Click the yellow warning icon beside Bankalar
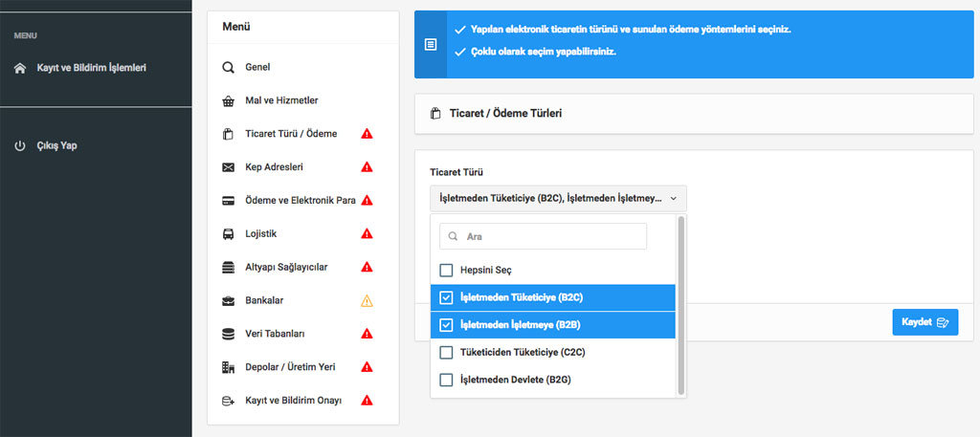 tap(367, 300)
